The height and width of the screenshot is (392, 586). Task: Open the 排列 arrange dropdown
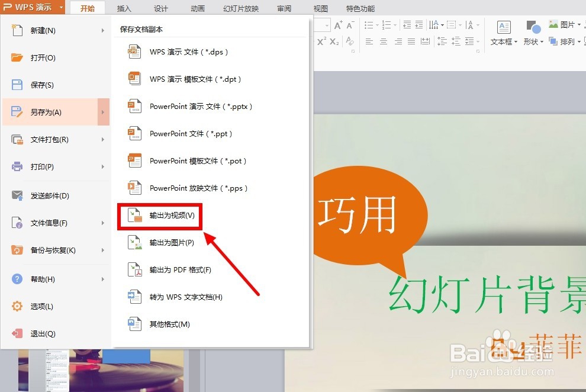[564, 41]
